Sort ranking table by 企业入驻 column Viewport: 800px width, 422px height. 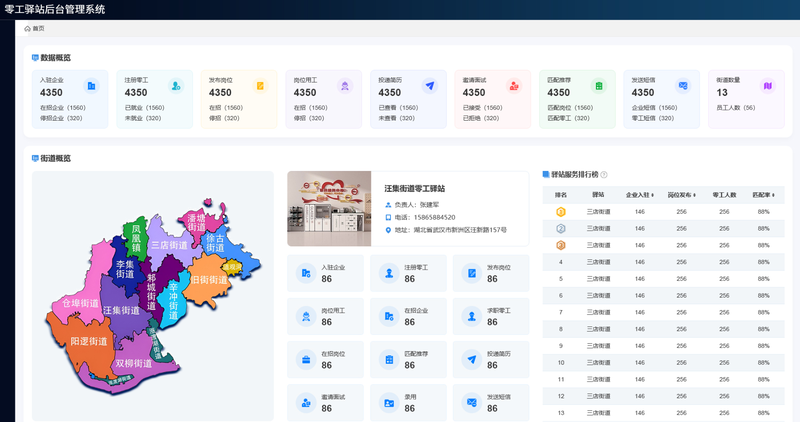(x=640, y=195)
